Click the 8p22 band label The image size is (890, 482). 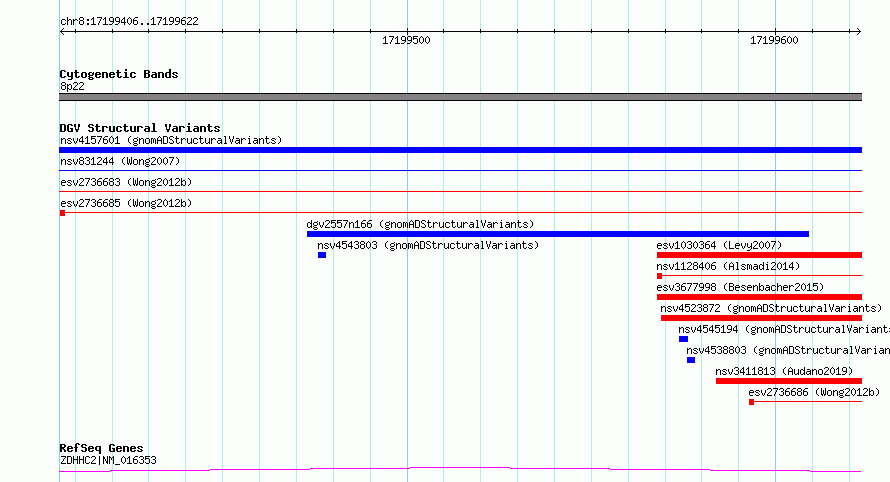(72, 86)
